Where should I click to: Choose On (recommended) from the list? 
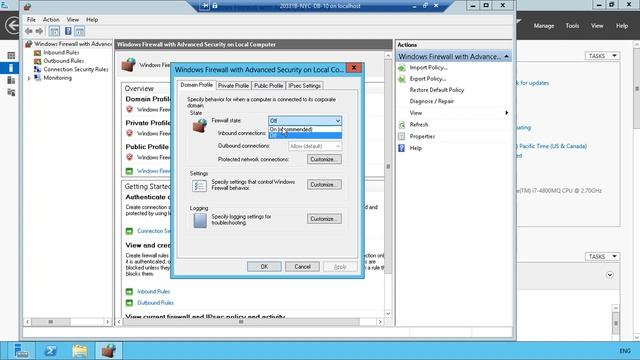(x=304, y=129)
